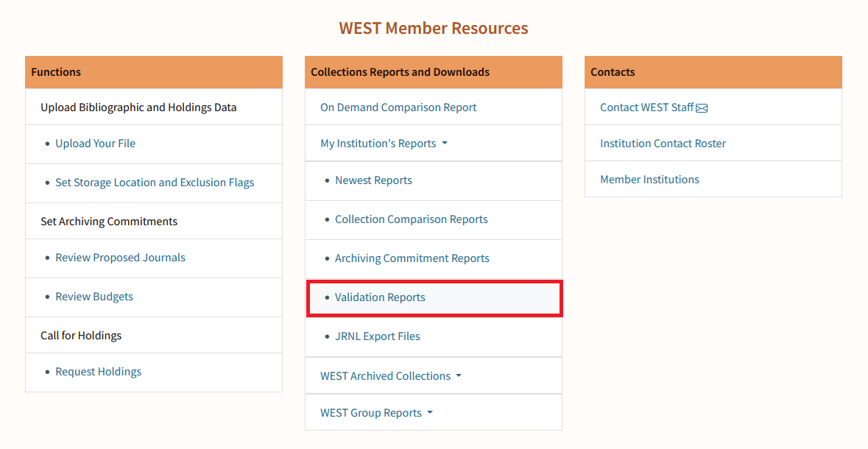Open the On Demand Comparison Report
Viewport: 868px width, 449px height.
point(398,107)
